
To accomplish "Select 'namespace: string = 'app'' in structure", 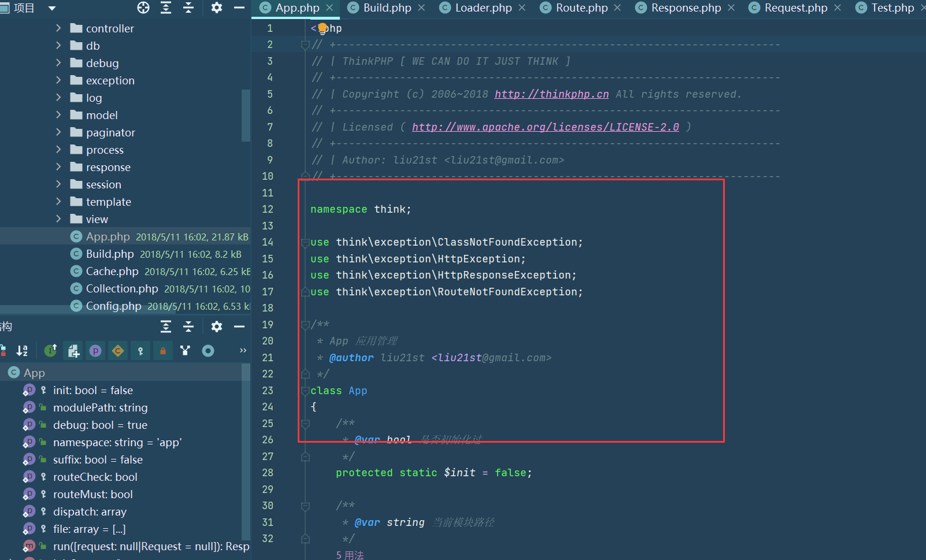I will (117, 442).
